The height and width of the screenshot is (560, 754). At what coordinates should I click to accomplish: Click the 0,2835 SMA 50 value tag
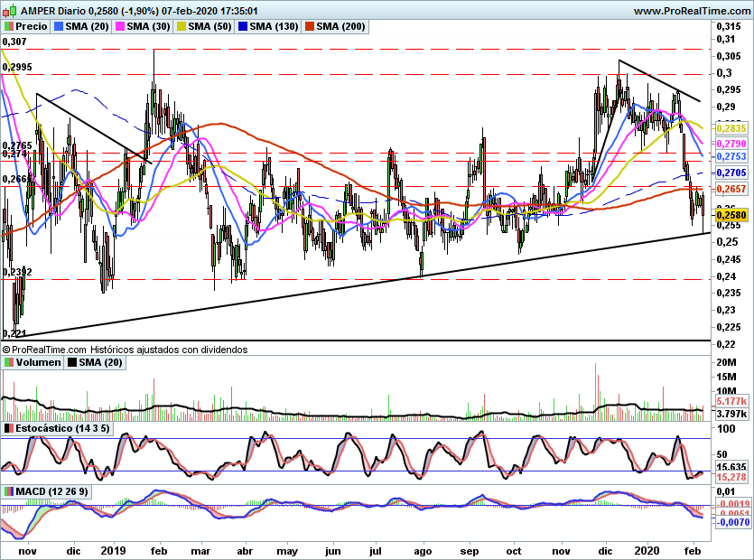click(731, 128)
